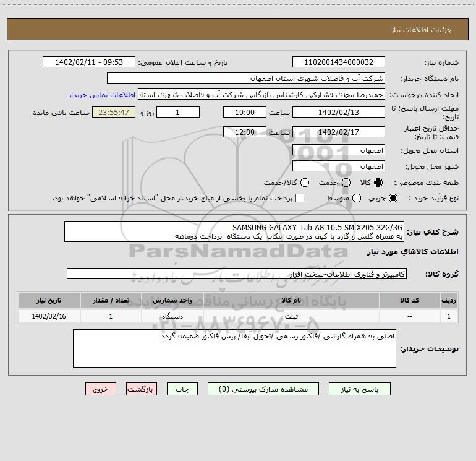Click the واحد شمارش column header

tap(172, 300)
